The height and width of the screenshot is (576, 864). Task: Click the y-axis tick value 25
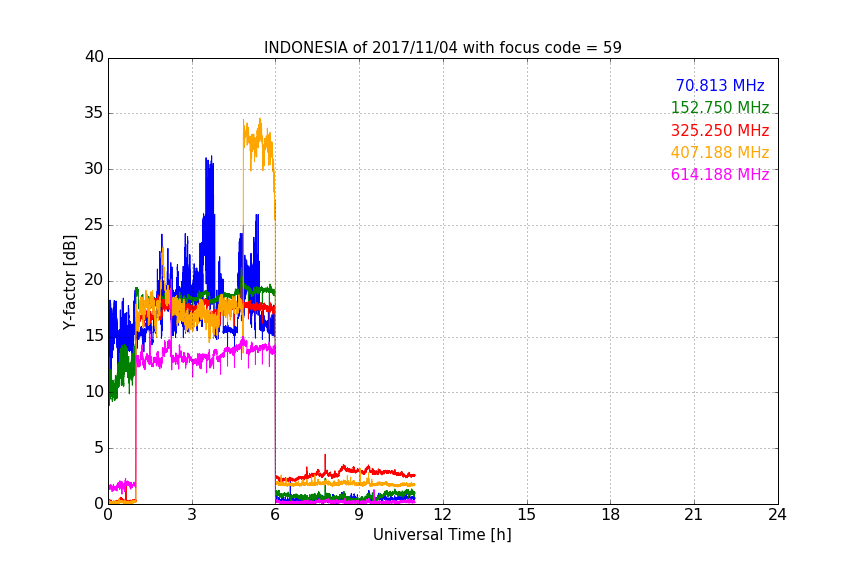pos(94,225)
